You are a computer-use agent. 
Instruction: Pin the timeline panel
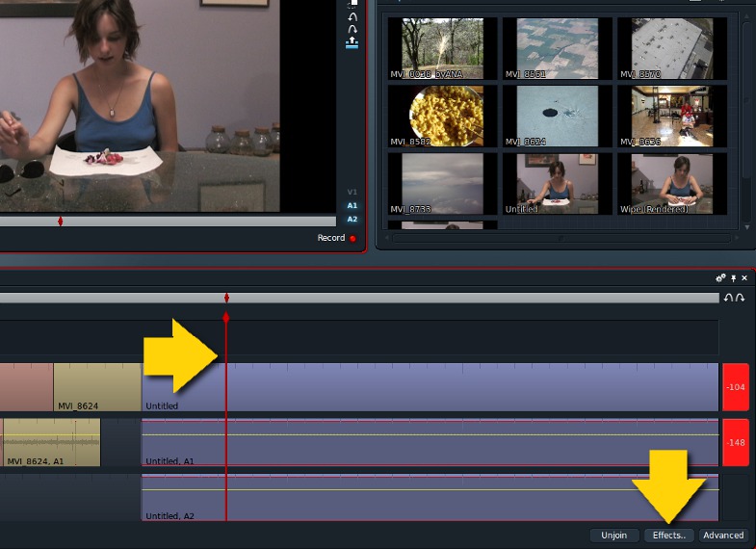click(733, 277)
